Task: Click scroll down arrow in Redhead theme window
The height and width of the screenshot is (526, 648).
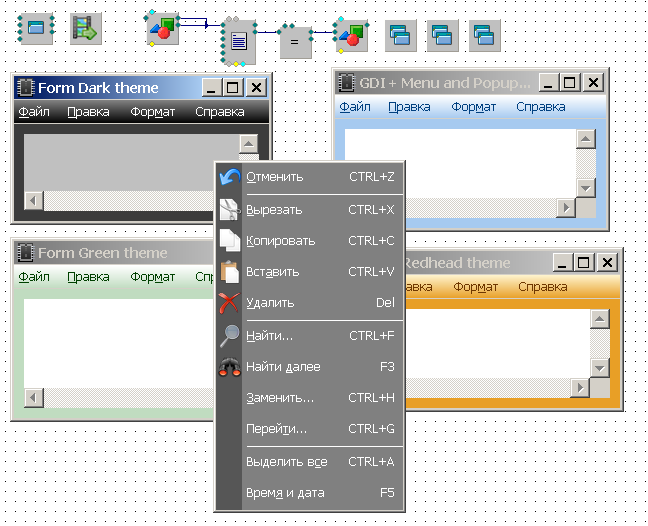Action: tap(600, 368)
